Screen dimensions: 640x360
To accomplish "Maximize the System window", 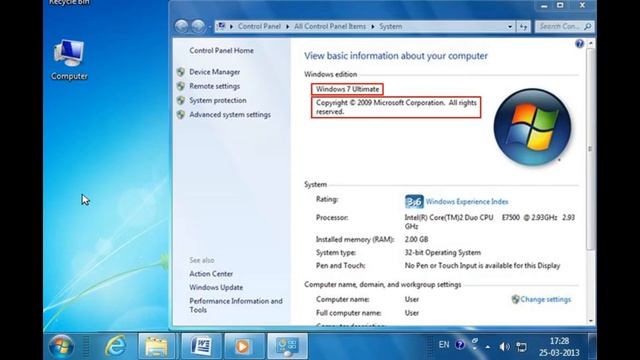I will pos(560,6).
